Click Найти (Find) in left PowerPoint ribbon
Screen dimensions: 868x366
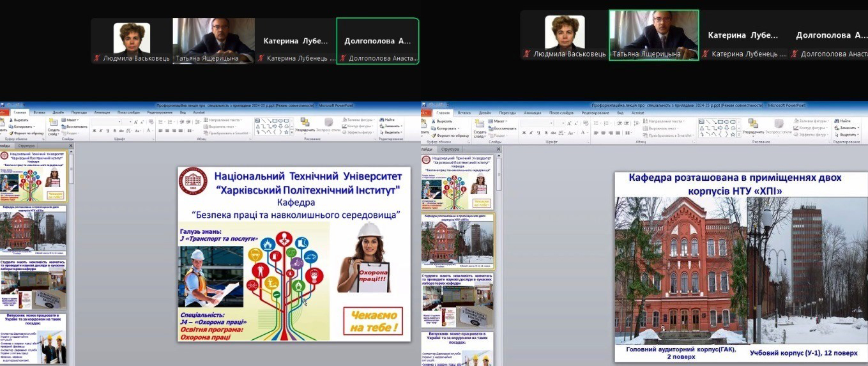tap(387, 120)
